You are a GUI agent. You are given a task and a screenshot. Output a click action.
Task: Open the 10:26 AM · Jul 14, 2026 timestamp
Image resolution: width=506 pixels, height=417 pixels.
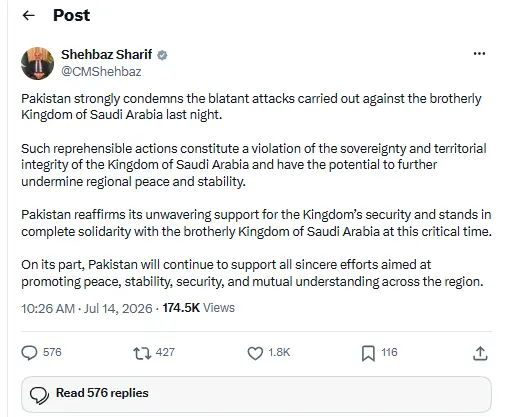87,308
